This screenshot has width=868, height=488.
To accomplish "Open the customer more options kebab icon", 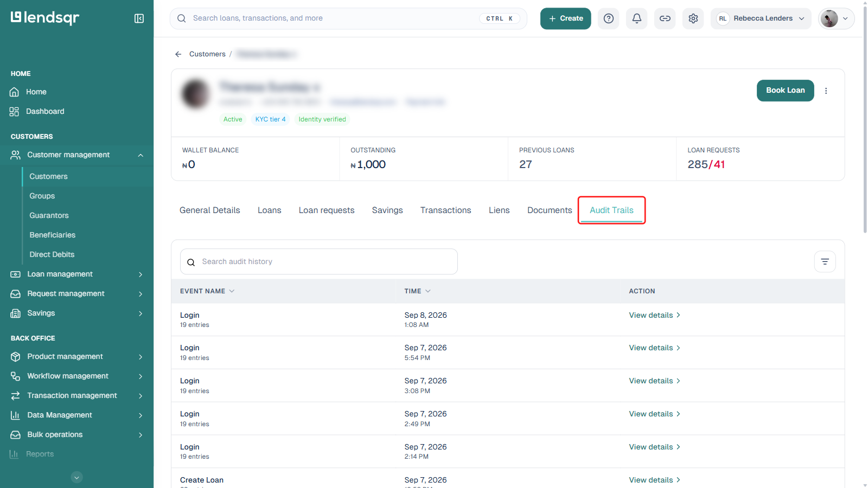I will pyautogui.click(x=826, y=91).
